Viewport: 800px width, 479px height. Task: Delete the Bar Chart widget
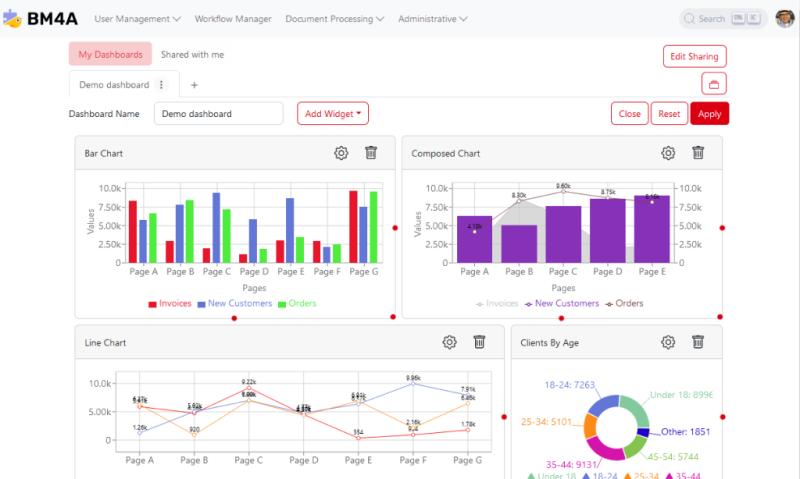click(x=371, y=153)
